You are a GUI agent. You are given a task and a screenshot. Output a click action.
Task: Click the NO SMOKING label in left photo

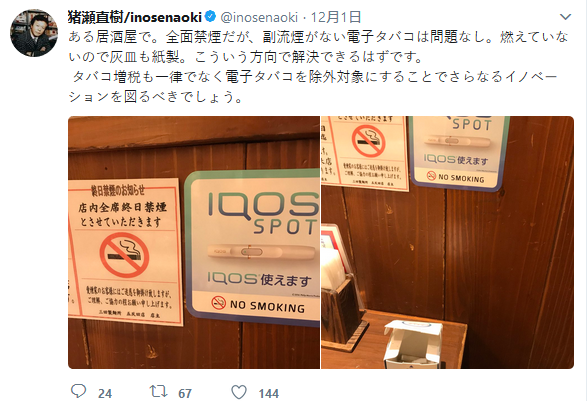pos(267,307)
